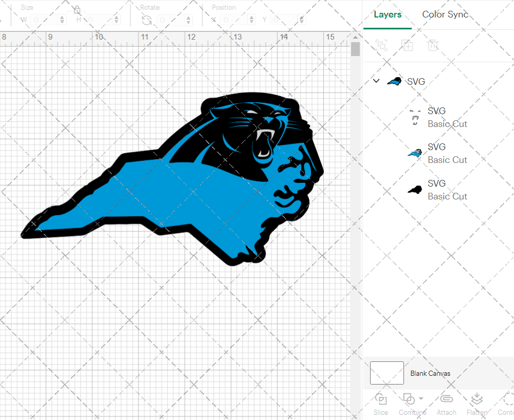Increment the width value stepper
The height and width of the screenshot is (420, 514).
[x=62, y=17]
